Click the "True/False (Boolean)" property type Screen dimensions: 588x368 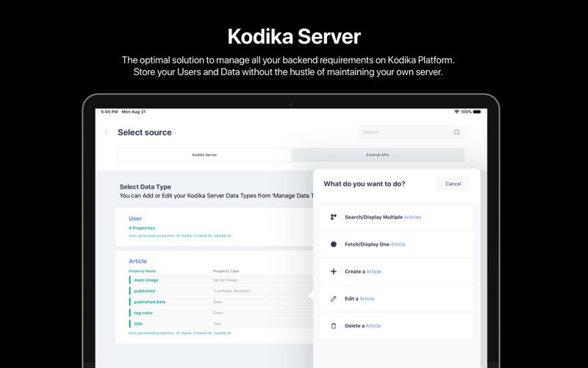point(232,291)
